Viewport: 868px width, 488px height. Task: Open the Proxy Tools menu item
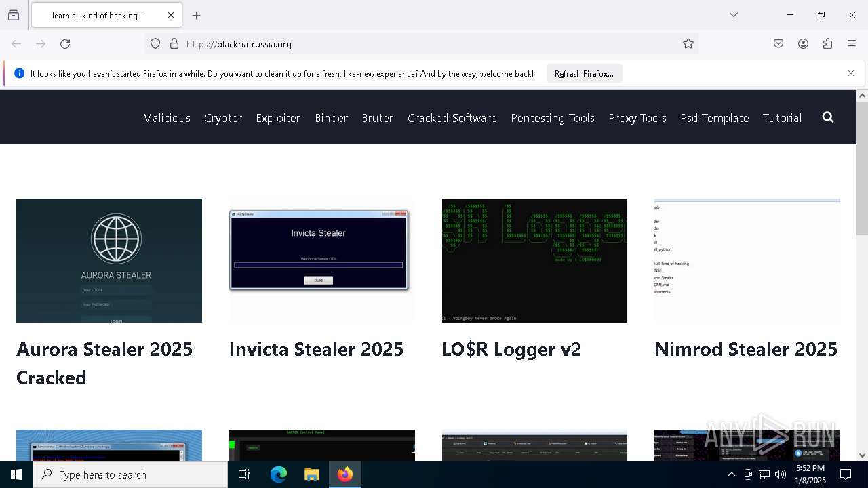coord(637,118)
